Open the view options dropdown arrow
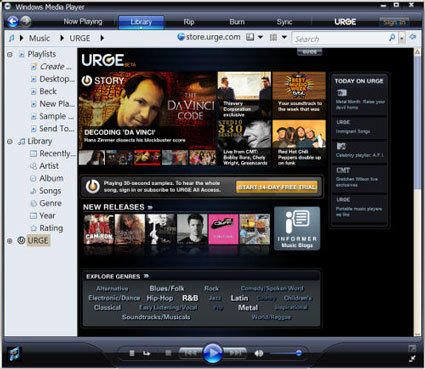The width and height of the screenshot is (425, 369). click(284, 37)
